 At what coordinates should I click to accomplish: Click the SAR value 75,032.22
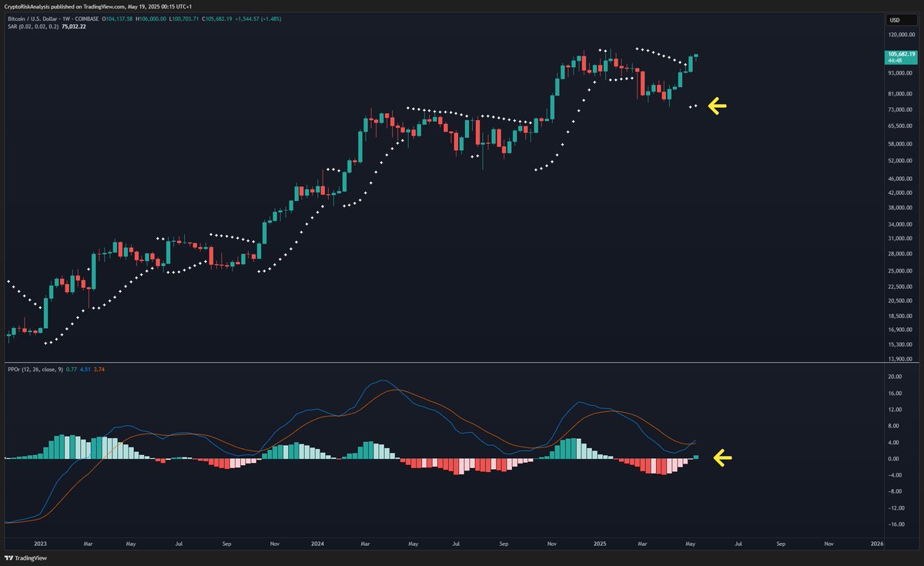74,26
